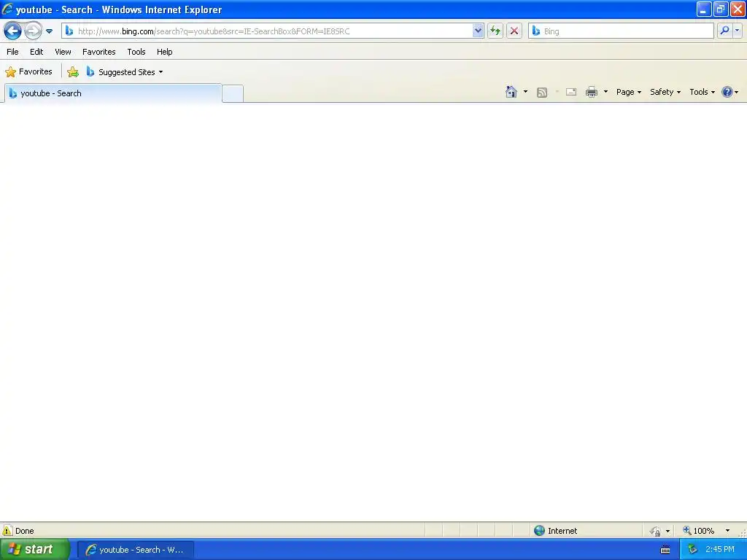Click the magnifying glass search button
The width and height of the screenshot is (747, 560).
[724, 31]
